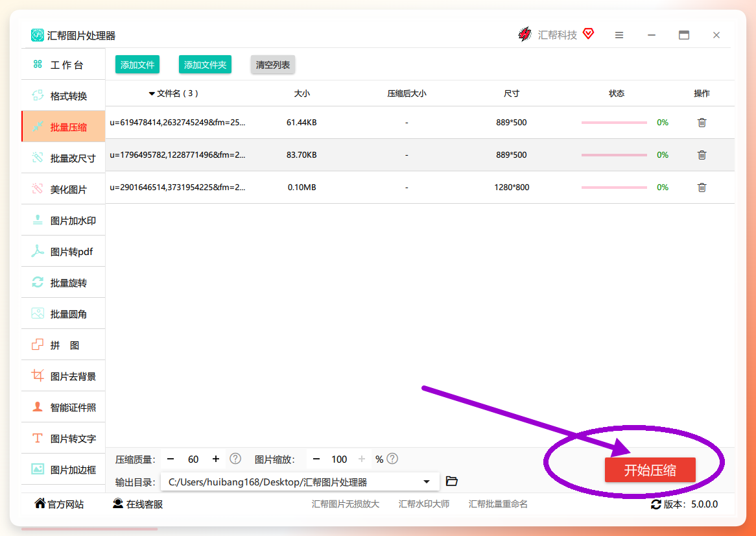Click the 开始压缩 button

coord(650,470)
